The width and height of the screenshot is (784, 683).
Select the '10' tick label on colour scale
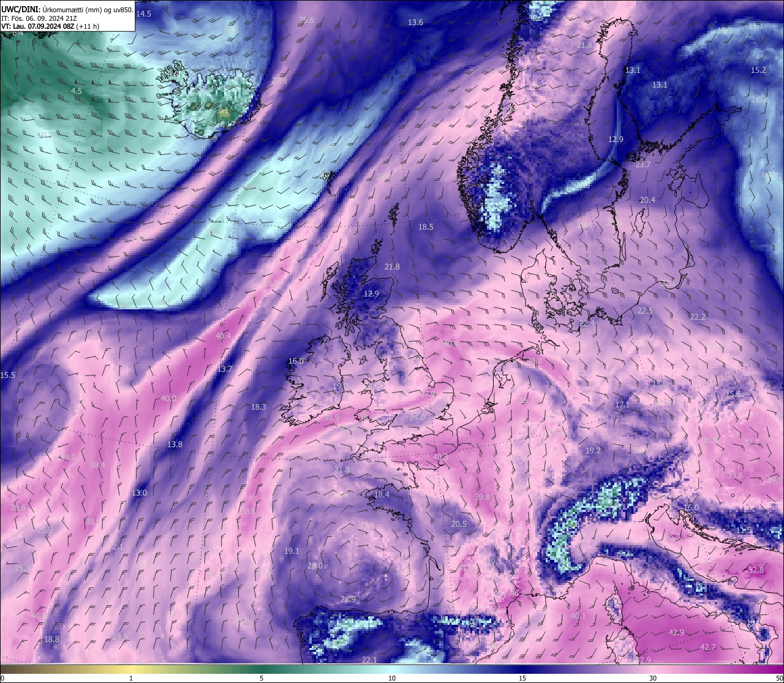coord(392,678)
